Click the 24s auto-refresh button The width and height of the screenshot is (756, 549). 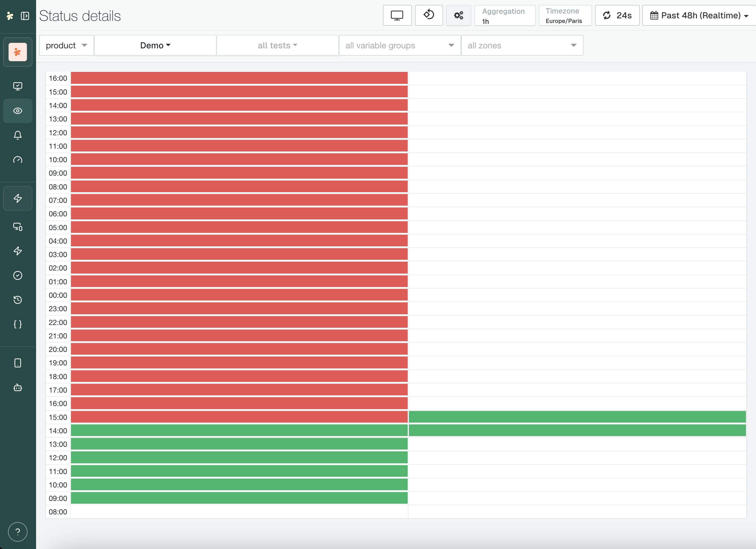[x=617, y=15]
